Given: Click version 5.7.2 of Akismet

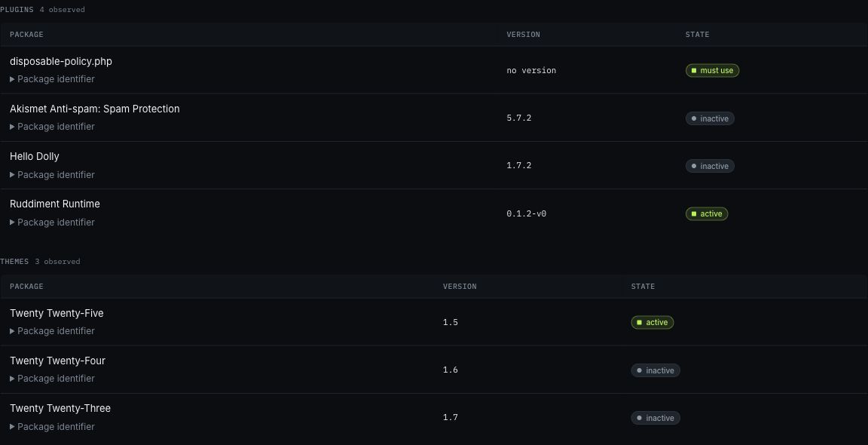Looking at the screenshot, I should tap(518, 118).
